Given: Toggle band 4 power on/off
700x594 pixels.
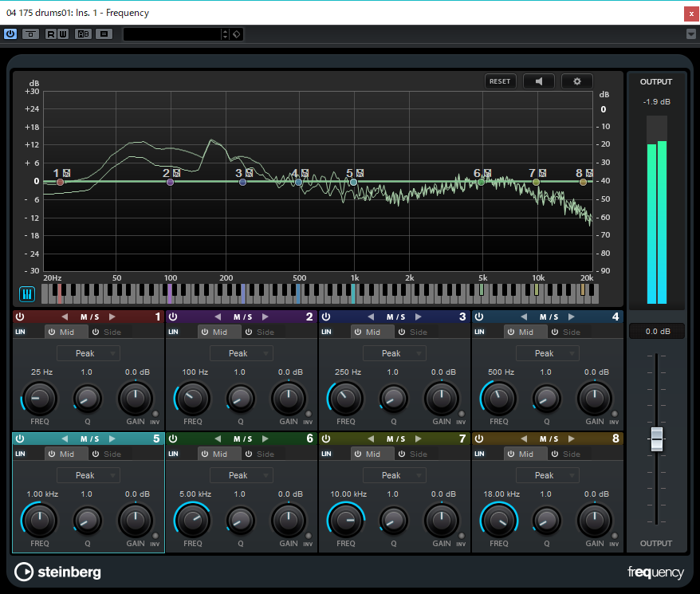Looking at the screenshot, I should tap(479, 317).
